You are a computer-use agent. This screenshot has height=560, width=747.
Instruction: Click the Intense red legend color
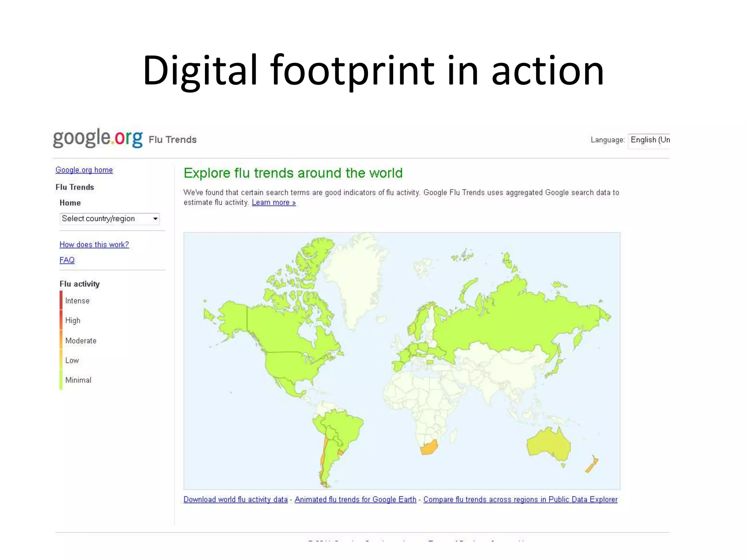point(61,300)
